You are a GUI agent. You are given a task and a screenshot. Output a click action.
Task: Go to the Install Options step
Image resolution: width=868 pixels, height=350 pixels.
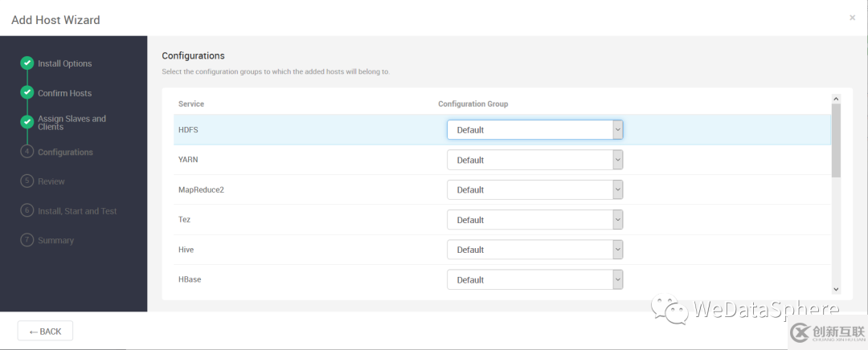64,63
